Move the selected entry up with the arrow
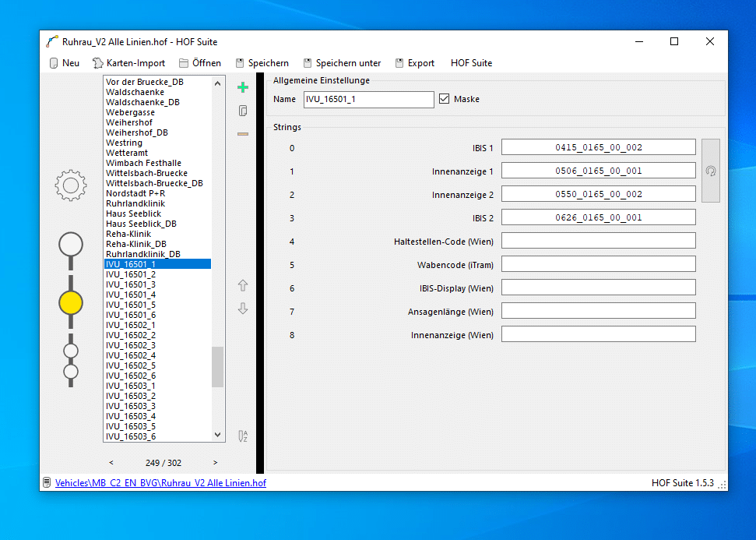756x540 pixels. pyautogui.click(x=243, y=286)
